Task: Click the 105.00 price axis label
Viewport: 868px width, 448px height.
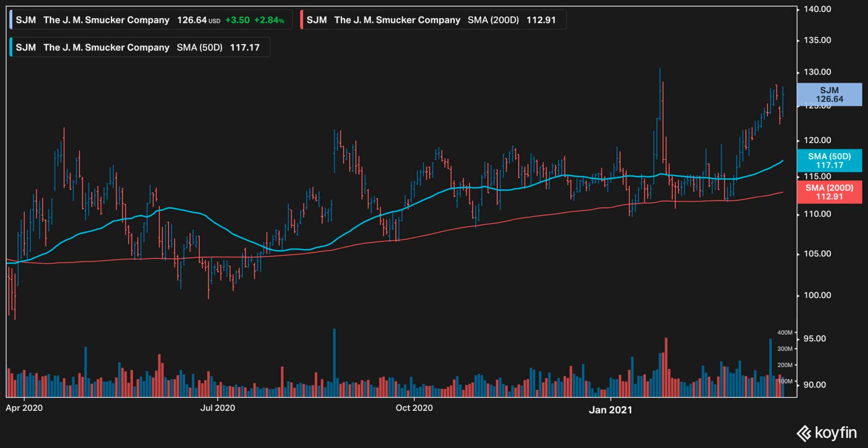Action: (x=817, y=254)
